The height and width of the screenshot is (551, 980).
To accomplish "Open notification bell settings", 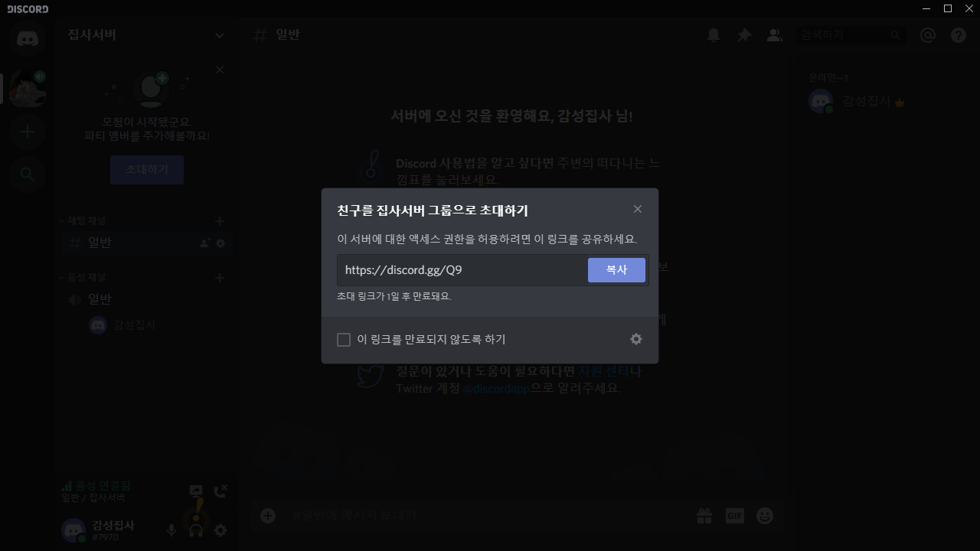I will click(x=714, y=35).
